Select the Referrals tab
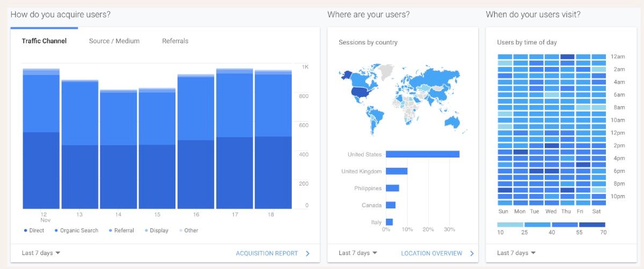This screenshot has width=644, height=269. 175,41
